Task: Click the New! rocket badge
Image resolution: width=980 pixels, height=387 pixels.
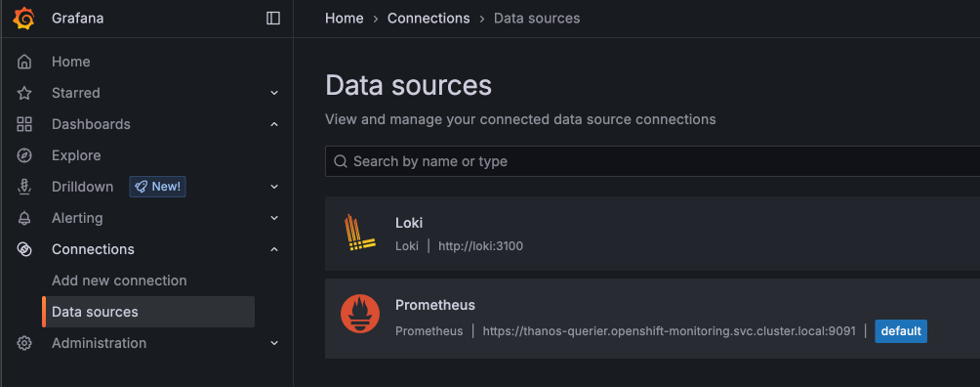Action: (x=157, y=187)
